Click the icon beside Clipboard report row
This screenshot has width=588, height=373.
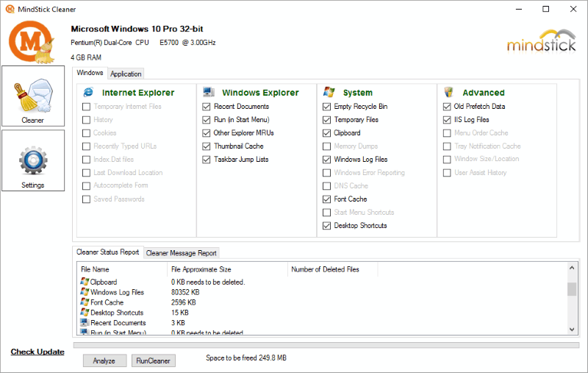tap(85, 282)
